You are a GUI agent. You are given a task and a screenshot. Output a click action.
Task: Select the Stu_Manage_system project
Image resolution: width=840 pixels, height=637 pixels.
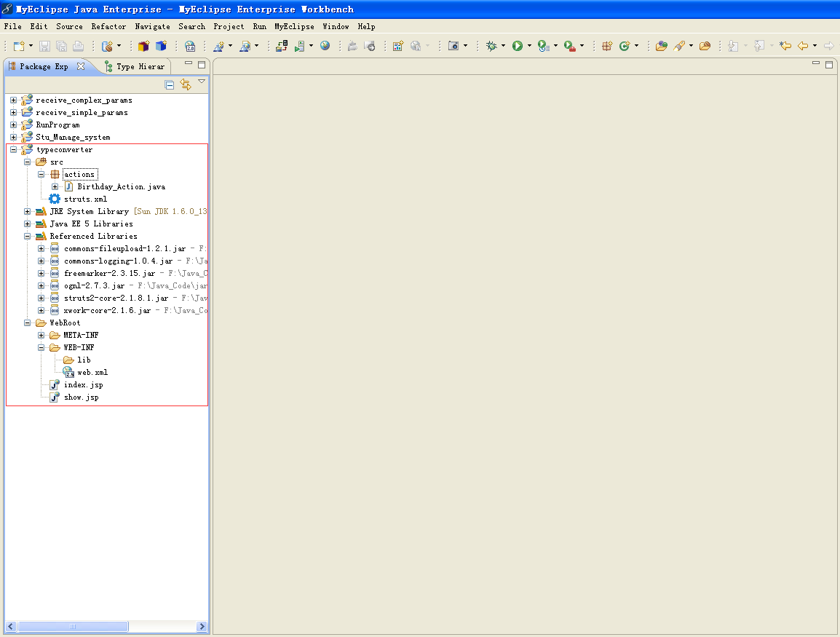tap(73, 137)
